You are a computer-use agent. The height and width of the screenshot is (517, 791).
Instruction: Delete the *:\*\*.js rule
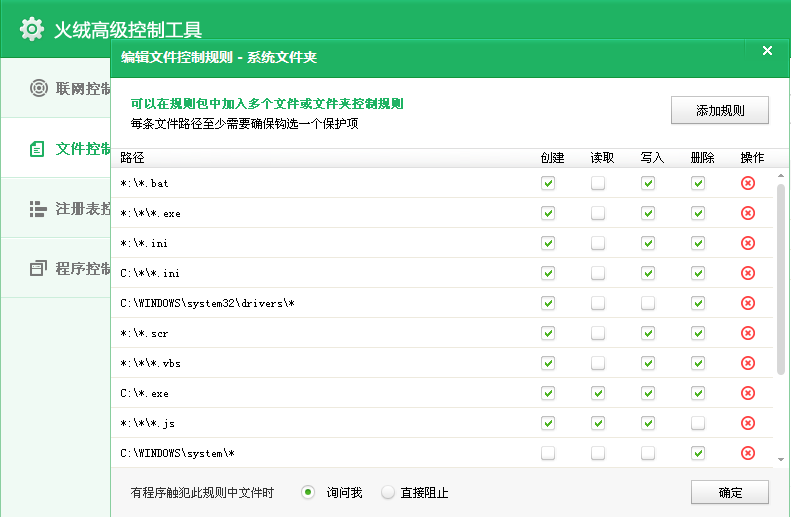click(x=748, y=423)
